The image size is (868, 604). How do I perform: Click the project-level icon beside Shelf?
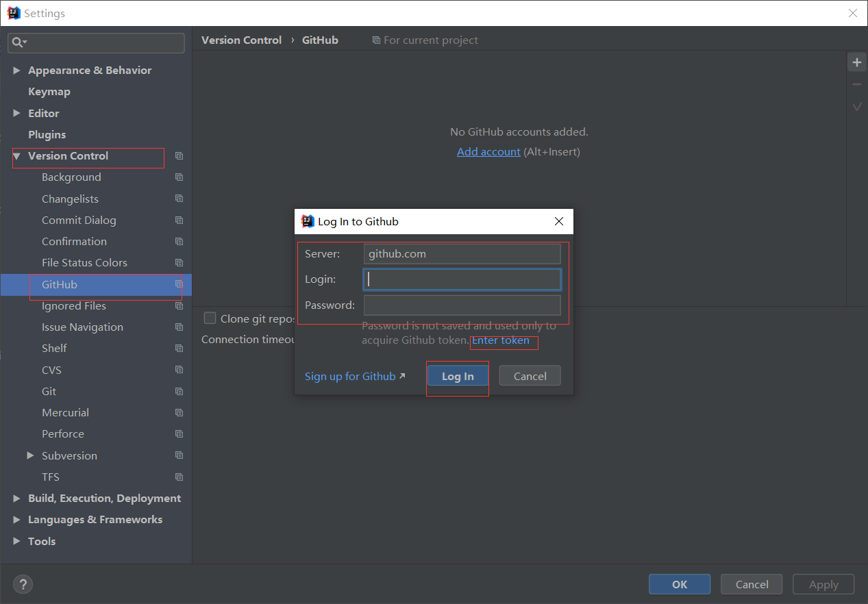179,349
